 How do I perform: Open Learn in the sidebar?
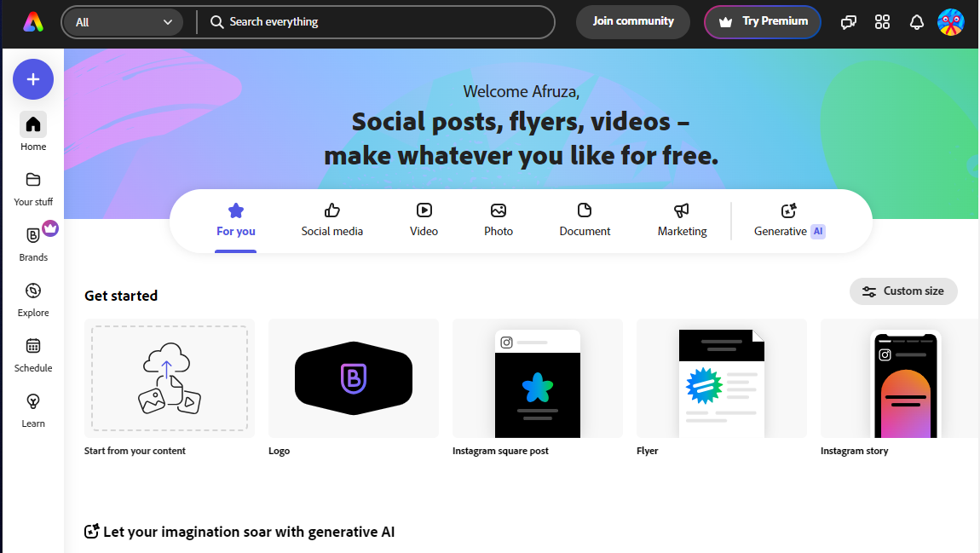[33, 411]
